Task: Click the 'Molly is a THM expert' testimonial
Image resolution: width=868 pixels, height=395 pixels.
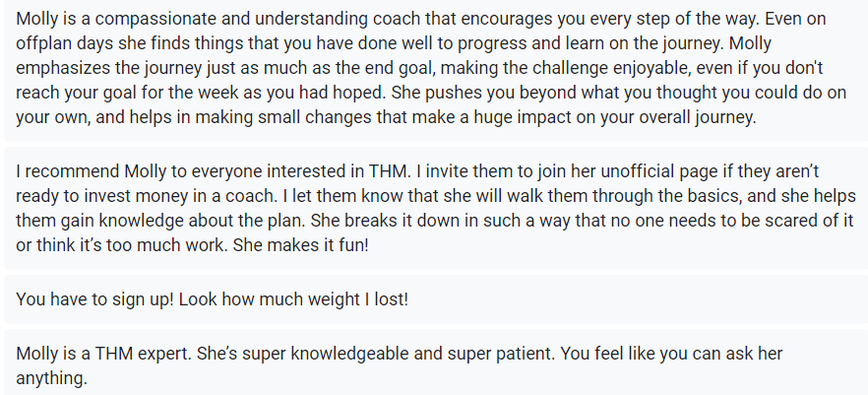Action: click(x=436, y=362)
